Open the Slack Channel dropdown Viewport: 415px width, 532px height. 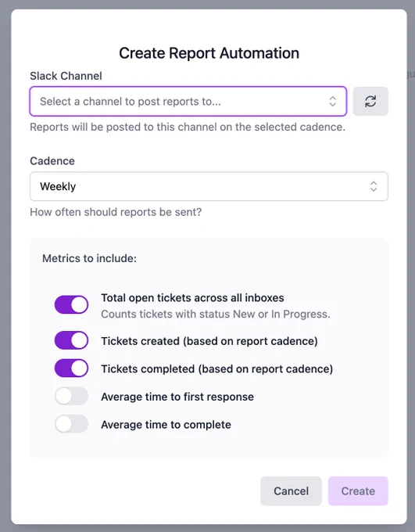[188, 101]
